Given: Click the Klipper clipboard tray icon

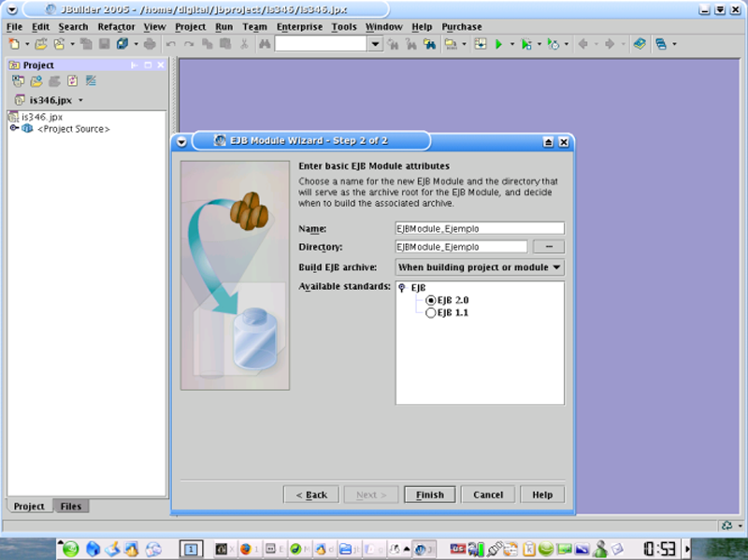Looking at the screenshot, I should [528, 549].
